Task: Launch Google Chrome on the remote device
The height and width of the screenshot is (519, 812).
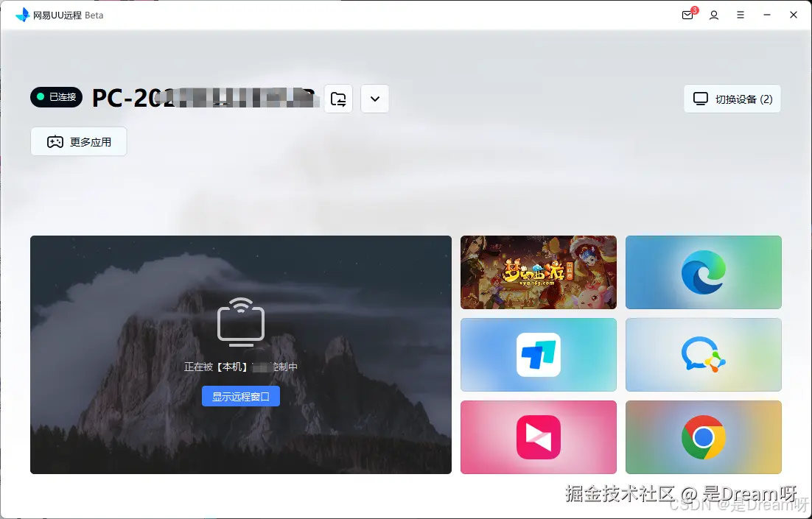Action: 703,437
